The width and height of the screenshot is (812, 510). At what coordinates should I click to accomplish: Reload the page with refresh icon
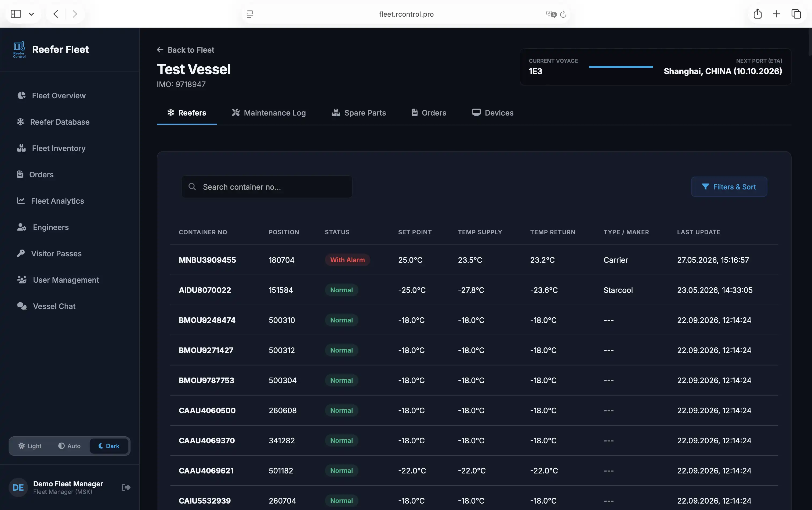(563, 14)
